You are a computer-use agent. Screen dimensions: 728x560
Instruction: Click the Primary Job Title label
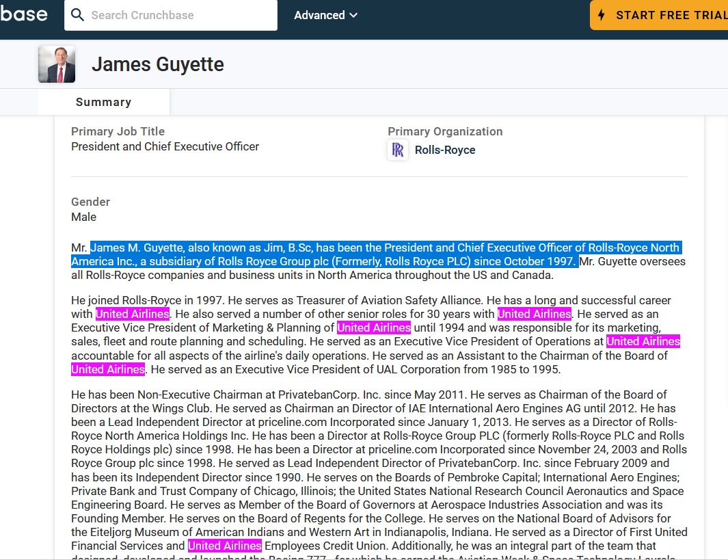pyautogui.click(x=118, y=131)
